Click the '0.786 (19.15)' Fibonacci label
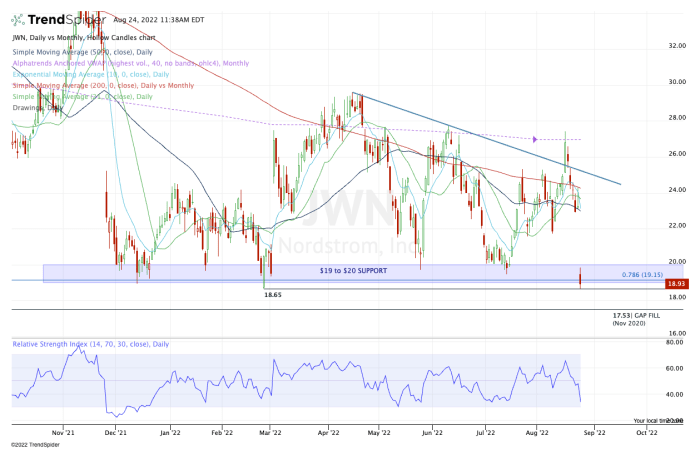700x450 pixels. (x=642, y=275)
